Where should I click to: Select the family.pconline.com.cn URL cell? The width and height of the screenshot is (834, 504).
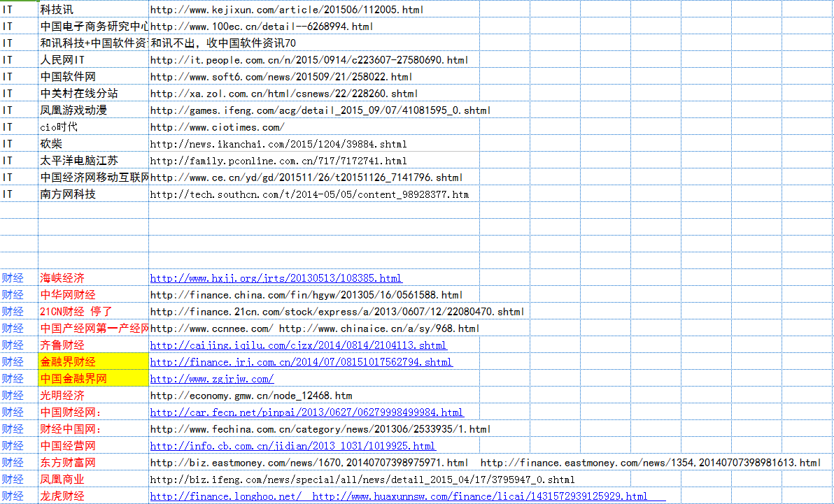pos(314,161)
